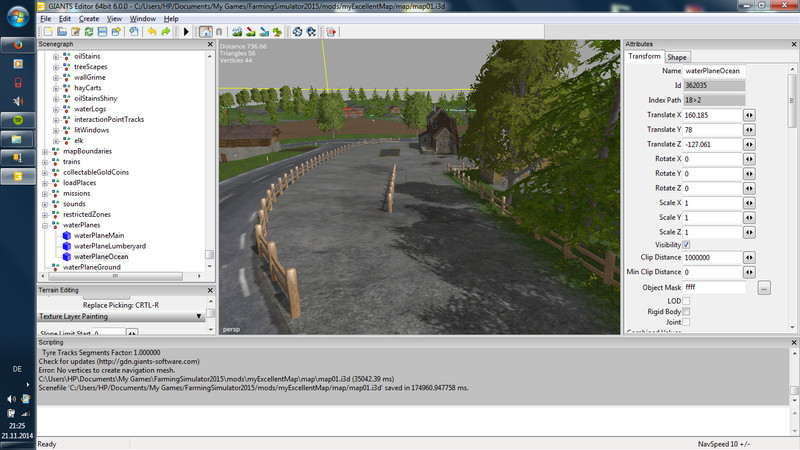Click the Object Mask input field
The width and height of the screenshot is (800, 450).
pyautogui.click(x=714, y=287)
